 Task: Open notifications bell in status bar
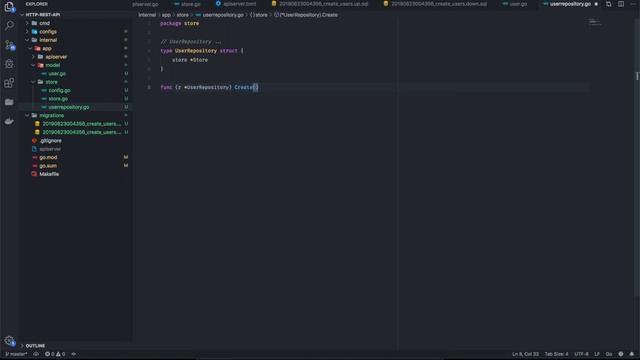[632, 354]
